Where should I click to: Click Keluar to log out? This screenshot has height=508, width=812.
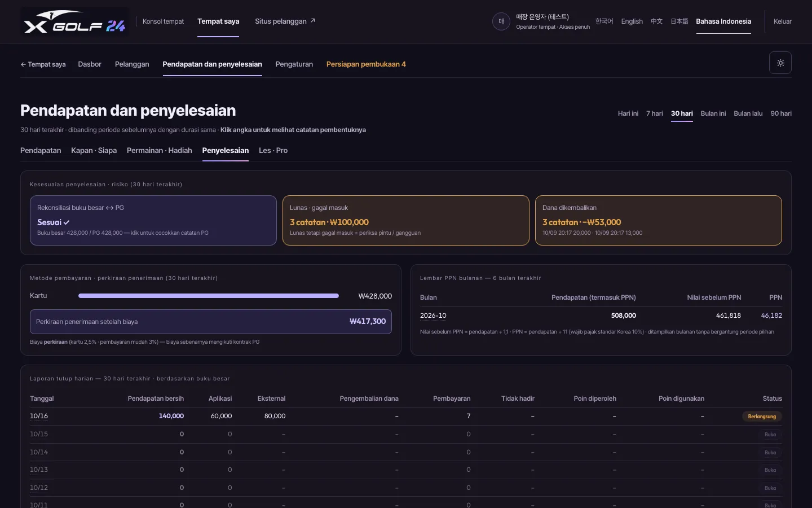click(782, 21)
